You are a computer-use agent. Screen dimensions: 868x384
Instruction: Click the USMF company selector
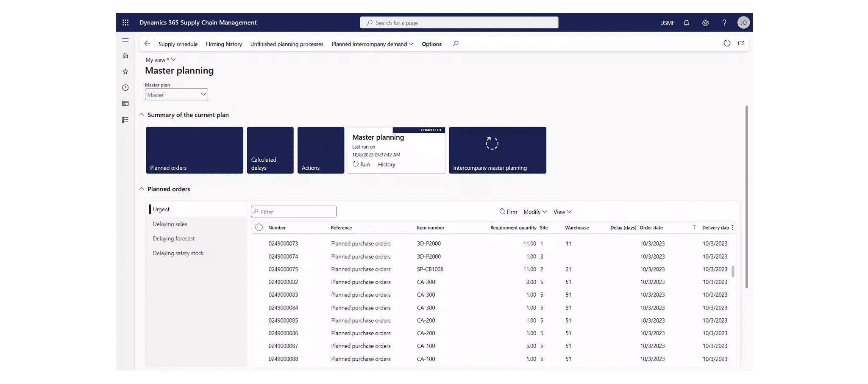pos(667,23)
